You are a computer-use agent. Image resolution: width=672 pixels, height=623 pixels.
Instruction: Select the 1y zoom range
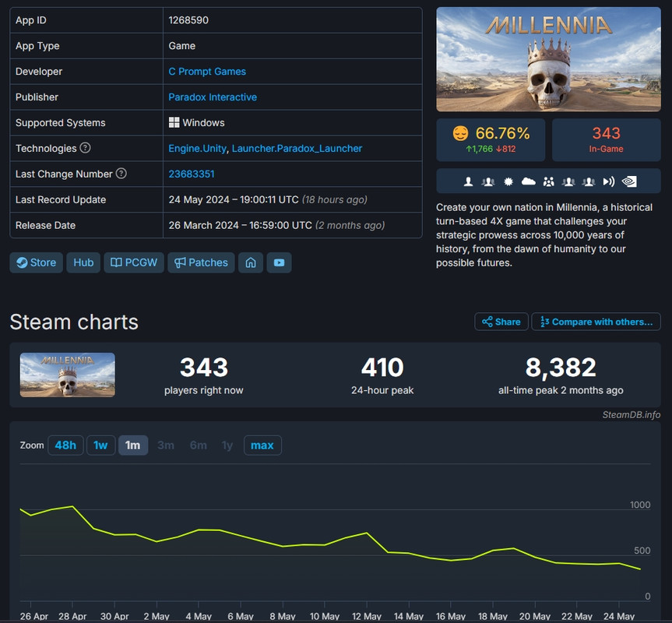[227, 445]
